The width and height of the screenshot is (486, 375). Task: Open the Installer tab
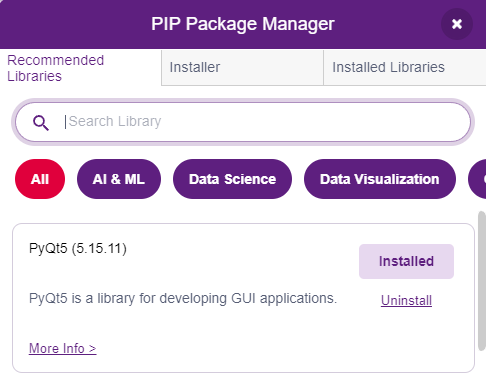coord(242,68)
